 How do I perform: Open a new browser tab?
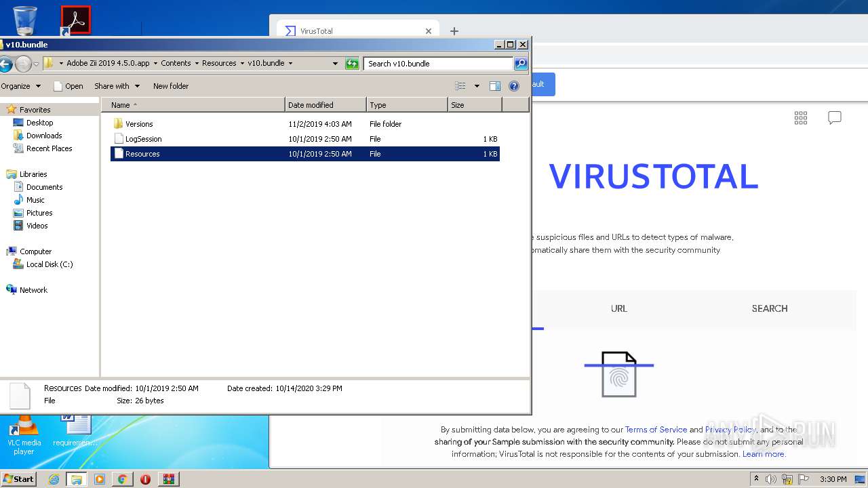pos(454,31)
